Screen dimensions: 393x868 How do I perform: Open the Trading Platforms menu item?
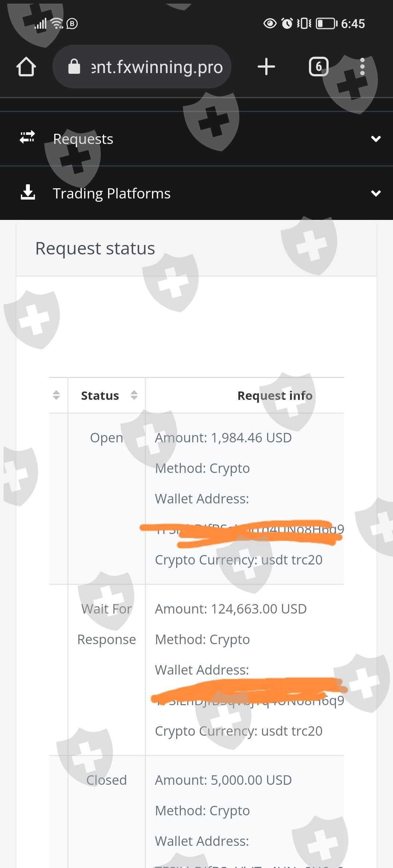point(112,193)
